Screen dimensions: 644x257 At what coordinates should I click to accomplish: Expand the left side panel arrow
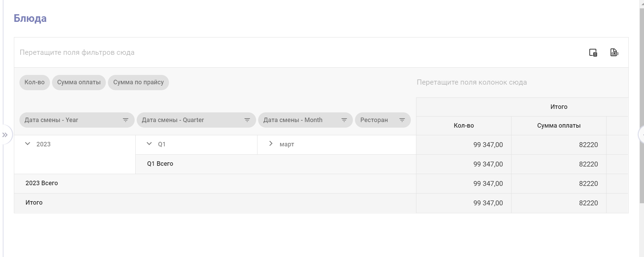(5, 135)
